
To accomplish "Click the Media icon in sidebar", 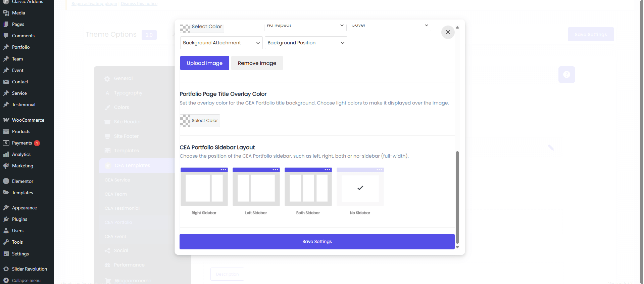I will tap(6, 13).
